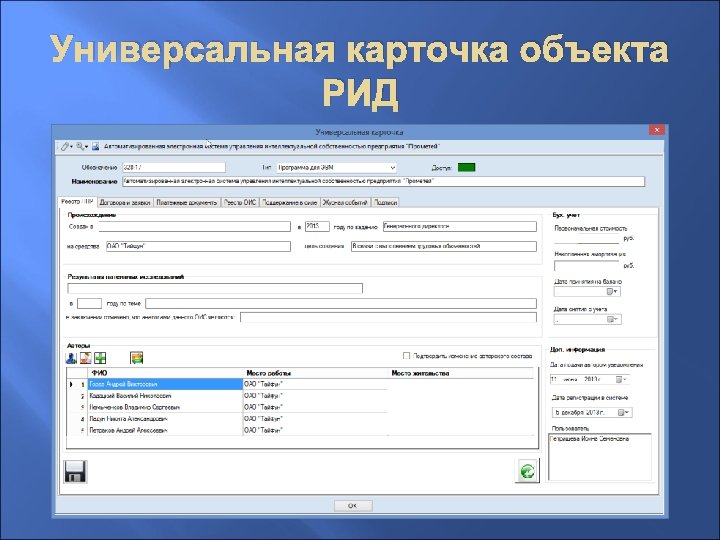Expand the 11-date picker in Доп. информация

coord(621,379)
